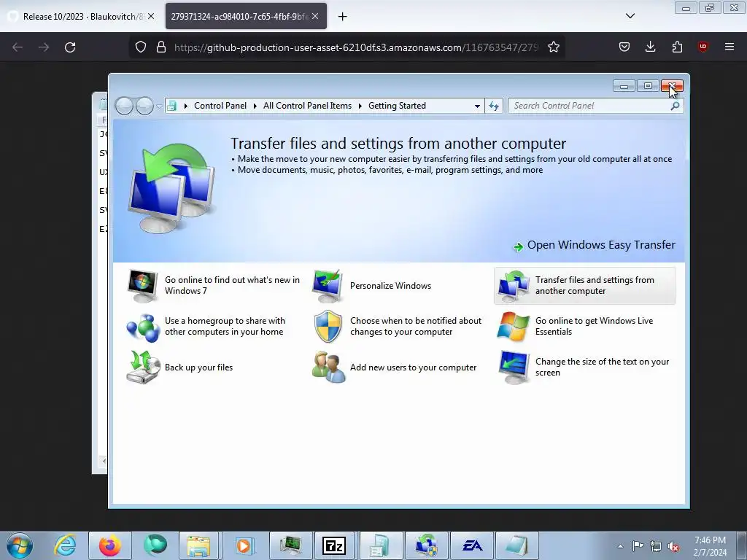Click the Search Control Panel field
This screenshot has height=560, width=747.
tap(595, 106)
